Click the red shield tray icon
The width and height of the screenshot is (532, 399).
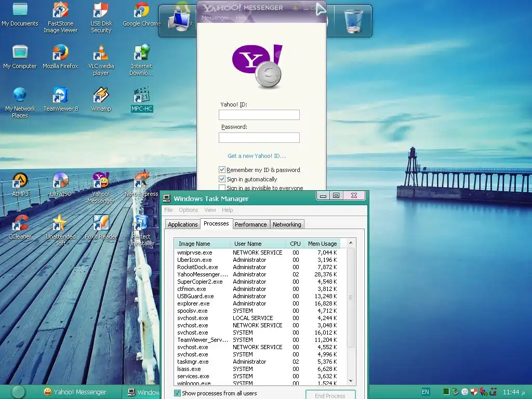pyautogui.click(x=474, y=392)
